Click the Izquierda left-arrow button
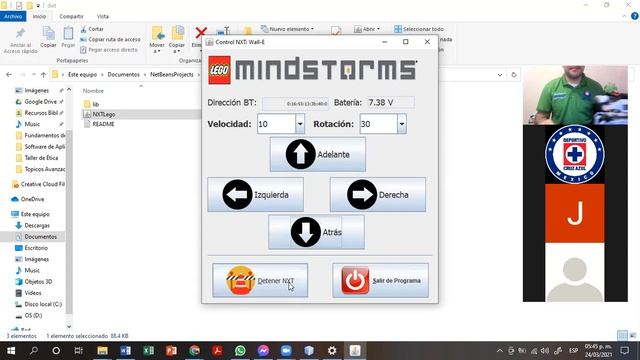Screen dimensions: 640x360 tap(256, 195)
